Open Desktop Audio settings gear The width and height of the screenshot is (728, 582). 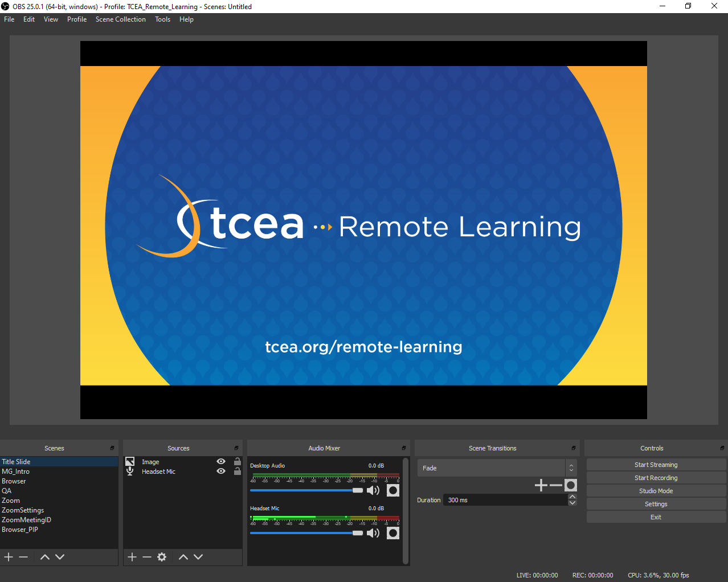tap(393, 490)
